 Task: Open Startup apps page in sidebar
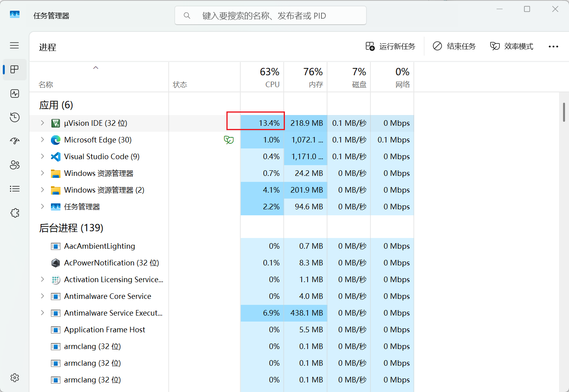tap(15, 141)
